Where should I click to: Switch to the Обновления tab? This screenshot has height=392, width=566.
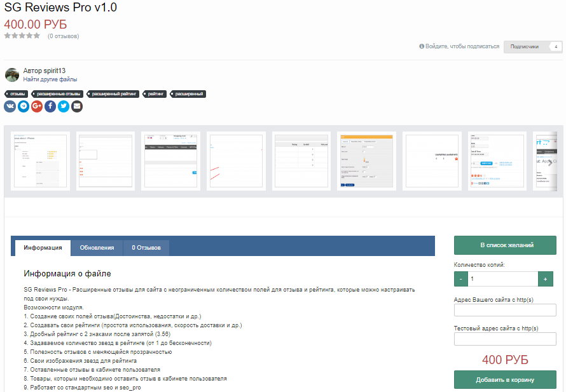[x=97, y=248]
